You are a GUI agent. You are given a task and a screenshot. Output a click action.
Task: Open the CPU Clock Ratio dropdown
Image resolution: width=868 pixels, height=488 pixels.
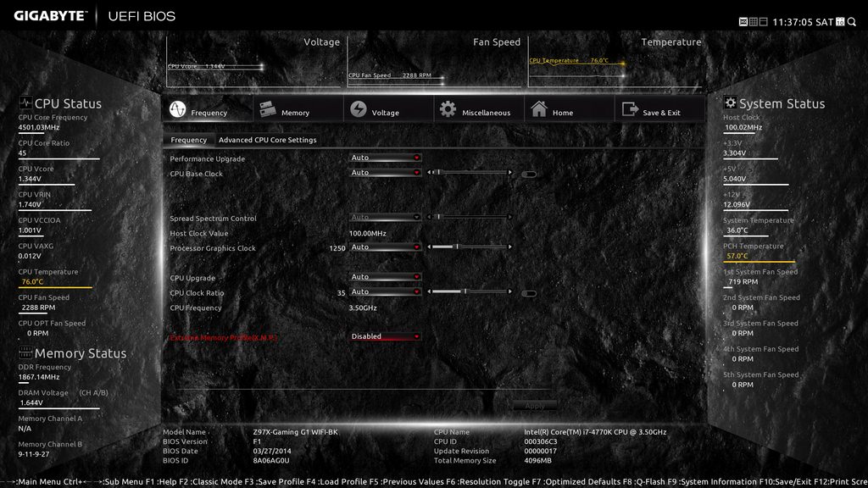pyautogui.click(x=385, y=291)
